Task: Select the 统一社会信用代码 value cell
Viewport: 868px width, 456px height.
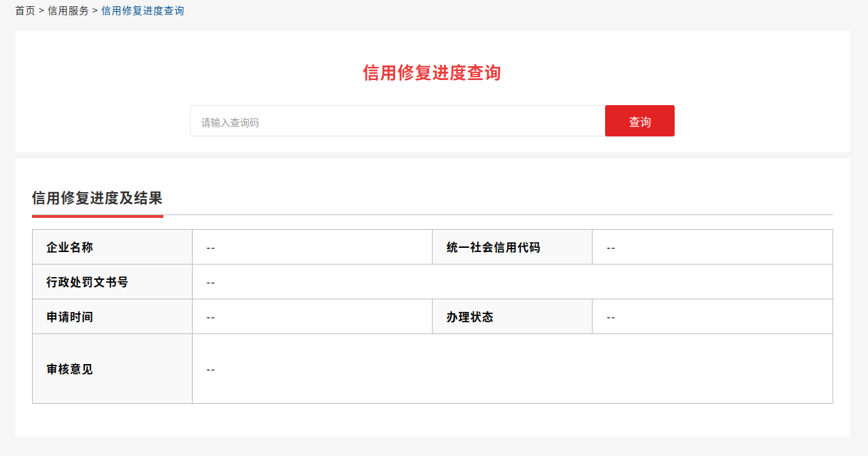Action: pyautogui.click(x=712, y=247)
